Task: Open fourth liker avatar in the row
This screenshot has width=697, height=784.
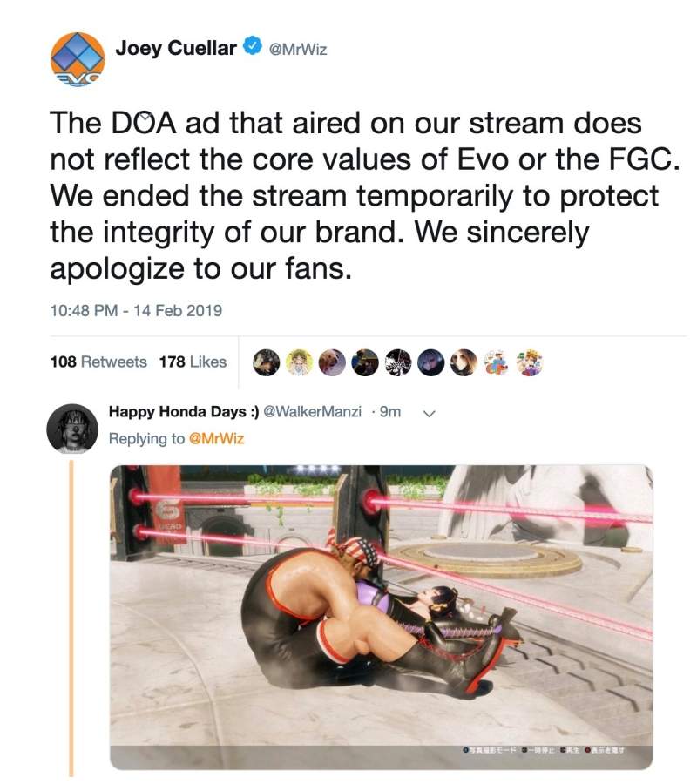Action: tap(365, 362)
